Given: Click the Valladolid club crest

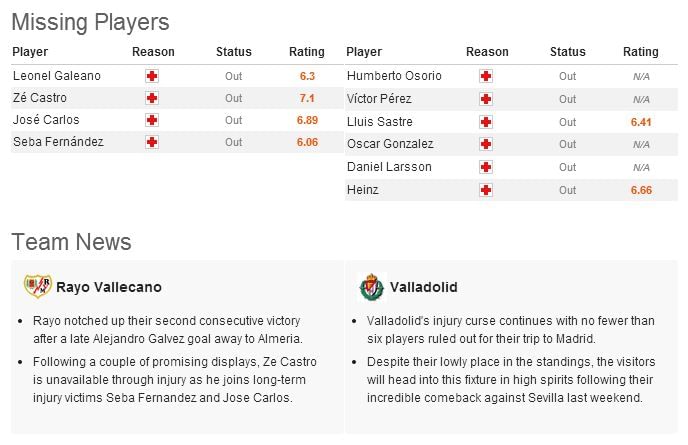Looking at the screenshot, I should coord(372,287).
